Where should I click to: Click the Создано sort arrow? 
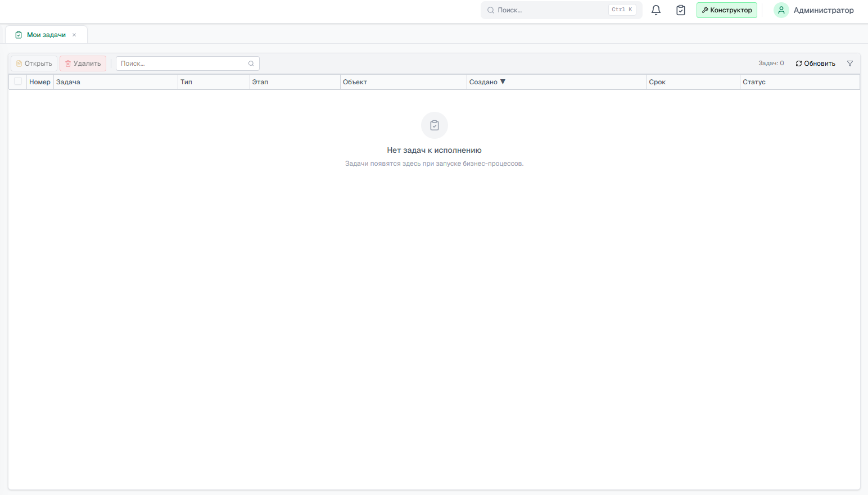click(503, 82)
